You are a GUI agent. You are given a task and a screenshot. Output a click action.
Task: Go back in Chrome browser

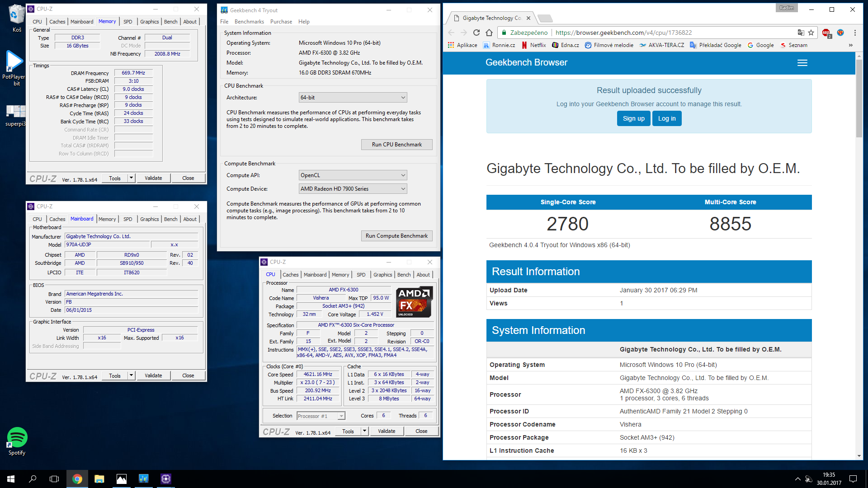[451, 33]
